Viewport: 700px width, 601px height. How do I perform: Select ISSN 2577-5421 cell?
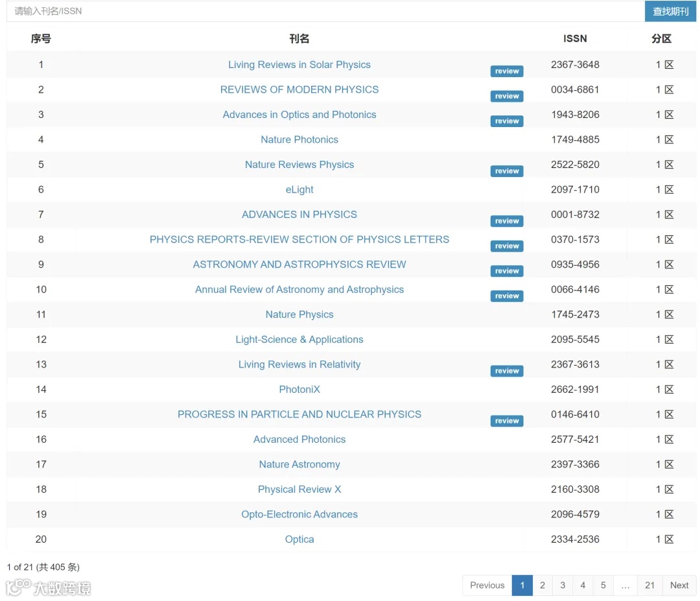pyautogui.click(x=575, y=440)
